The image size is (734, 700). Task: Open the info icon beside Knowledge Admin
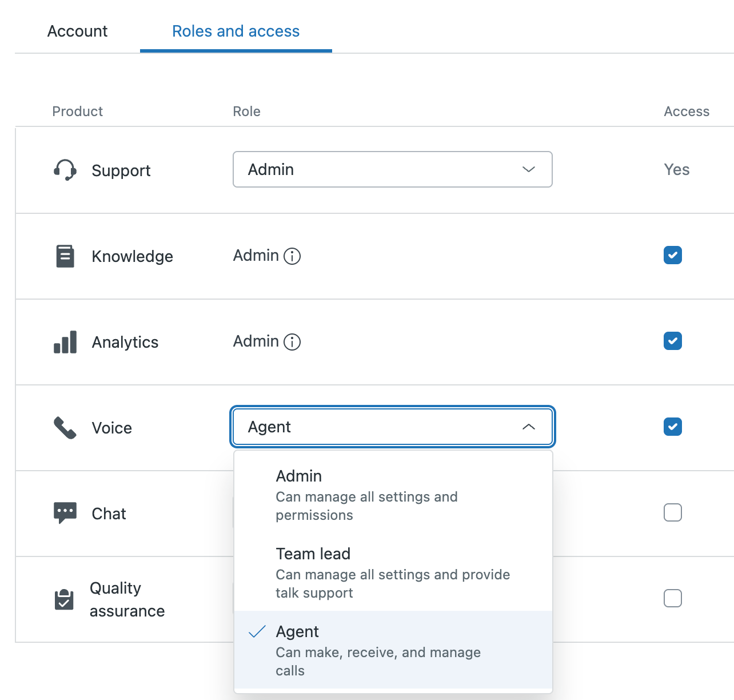pyautogui.click(x=292, y=256)
